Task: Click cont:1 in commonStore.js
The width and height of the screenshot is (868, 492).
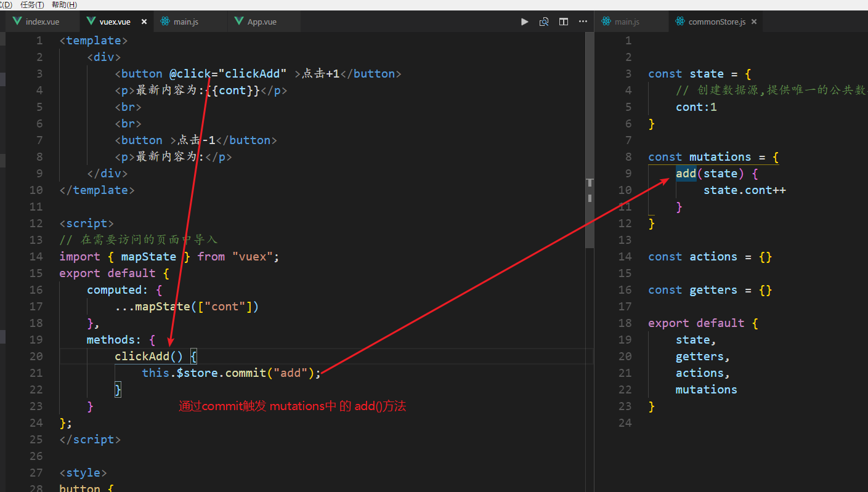Action: coord(696,107)
